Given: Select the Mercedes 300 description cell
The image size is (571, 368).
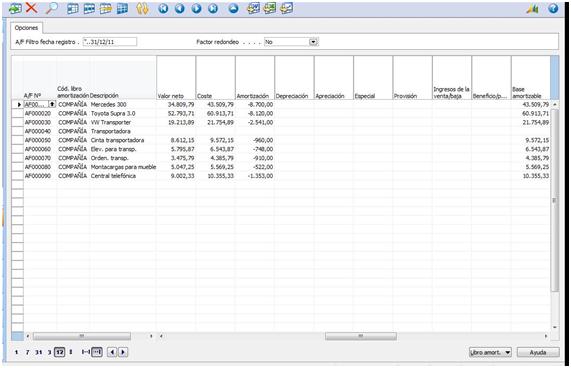Looking at the screenshot, I should point(123,104).
